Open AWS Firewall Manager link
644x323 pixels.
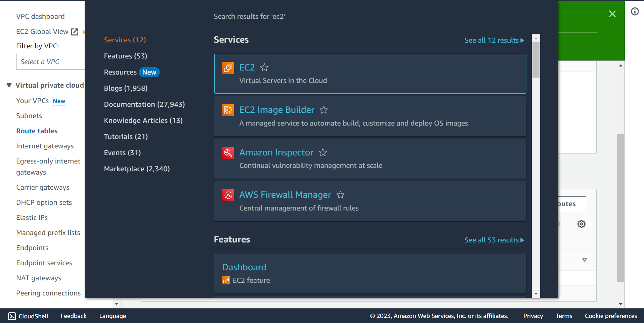(285, 195)
